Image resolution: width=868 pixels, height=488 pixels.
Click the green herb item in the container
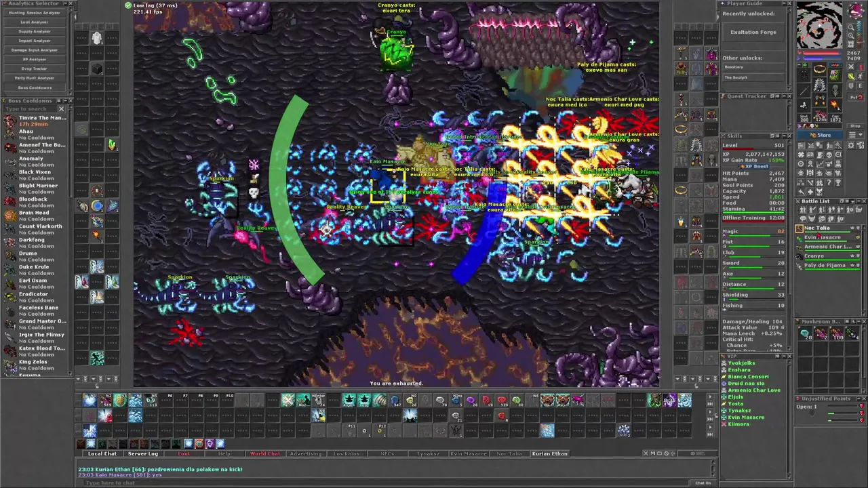click(x=112, y=144)
